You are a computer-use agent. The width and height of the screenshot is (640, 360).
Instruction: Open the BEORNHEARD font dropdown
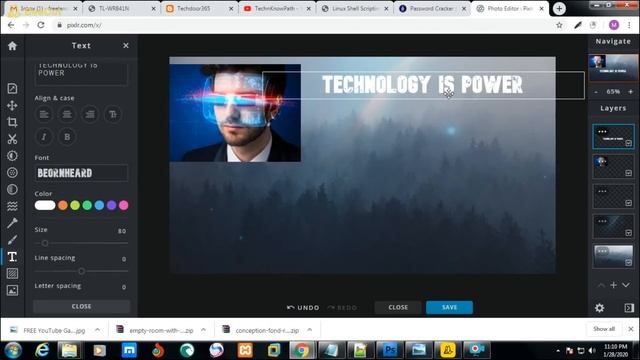pos(81,173)
